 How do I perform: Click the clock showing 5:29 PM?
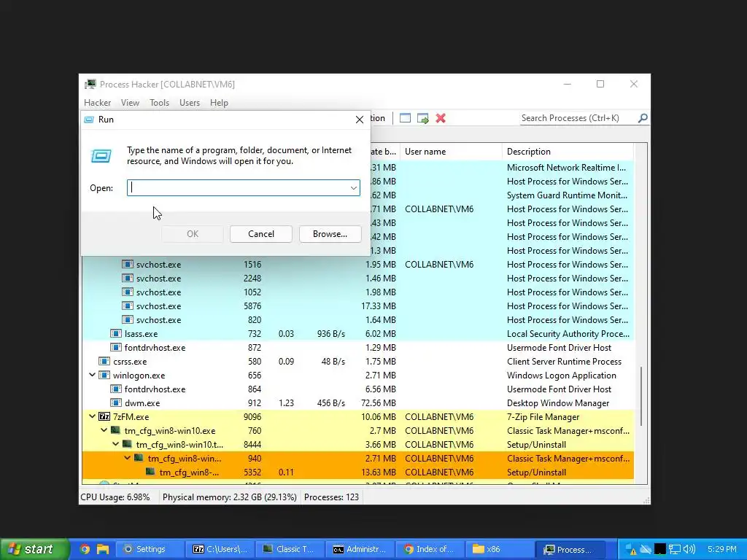click(721, 549)
